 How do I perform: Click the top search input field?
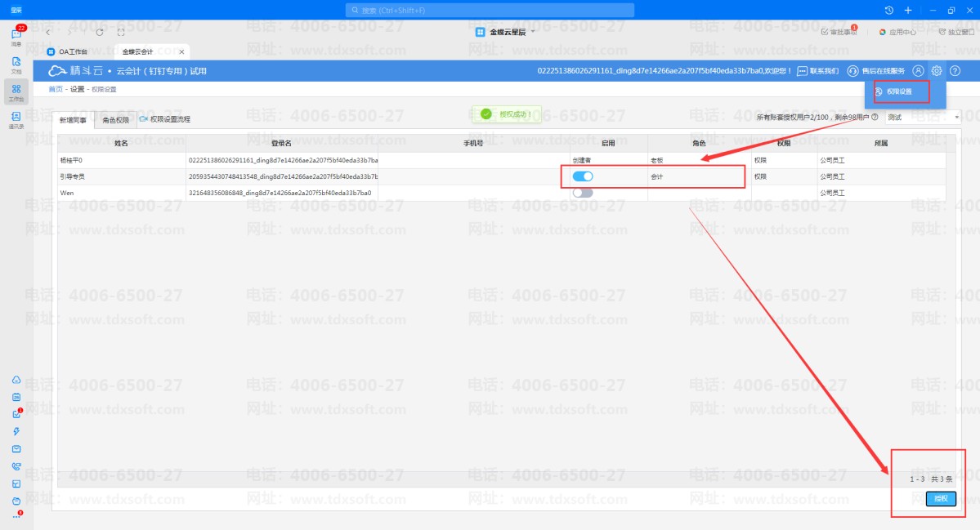[490, 10]
